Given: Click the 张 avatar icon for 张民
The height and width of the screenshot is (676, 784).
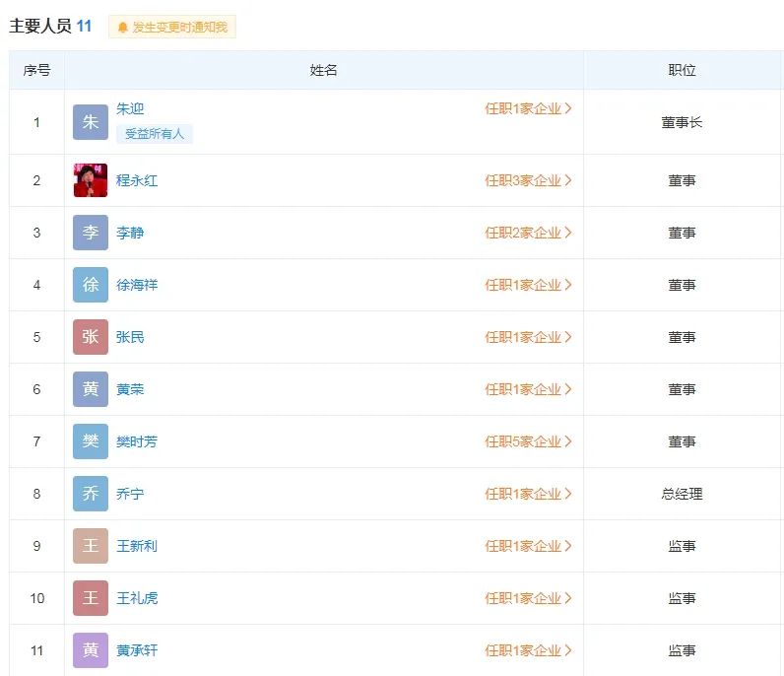Looking at the screenshot, I should click(x=91, y=337).
